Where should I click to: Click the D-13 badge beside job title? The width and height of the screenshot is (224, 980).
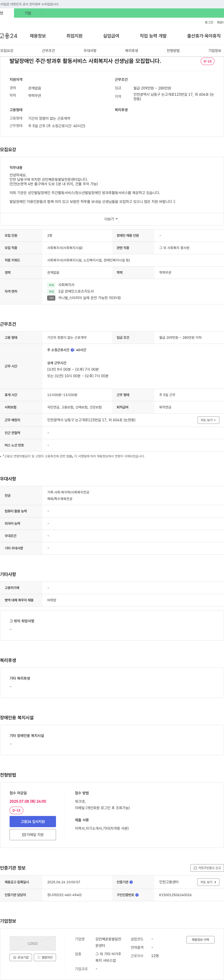[208, 61]
